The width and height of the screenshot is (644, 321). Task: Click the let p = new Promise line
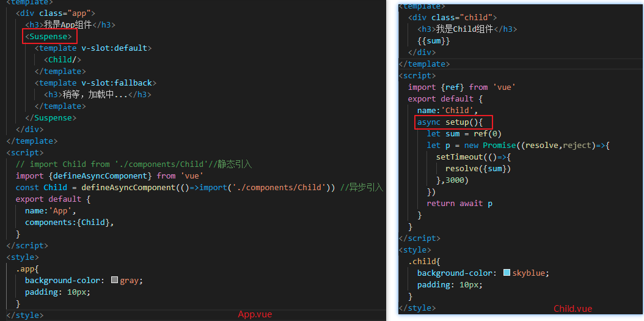(518, 145)
